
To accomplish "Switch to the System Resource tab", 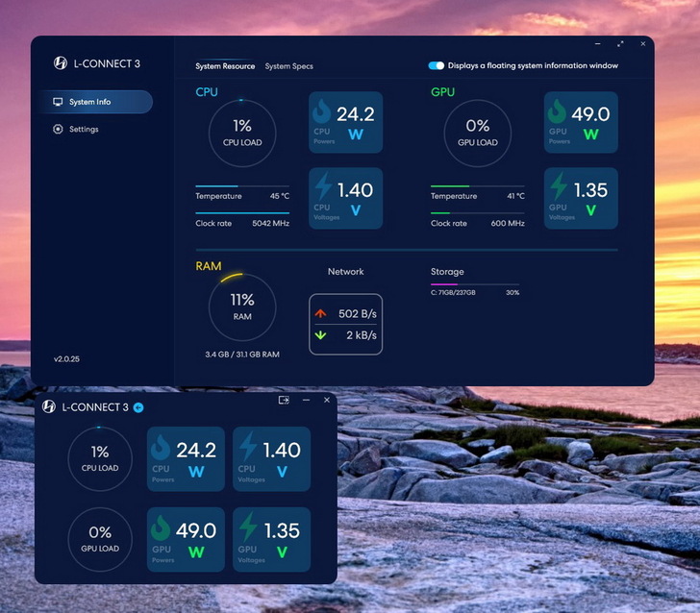I will pyautogui.click(x=225, y=66).
